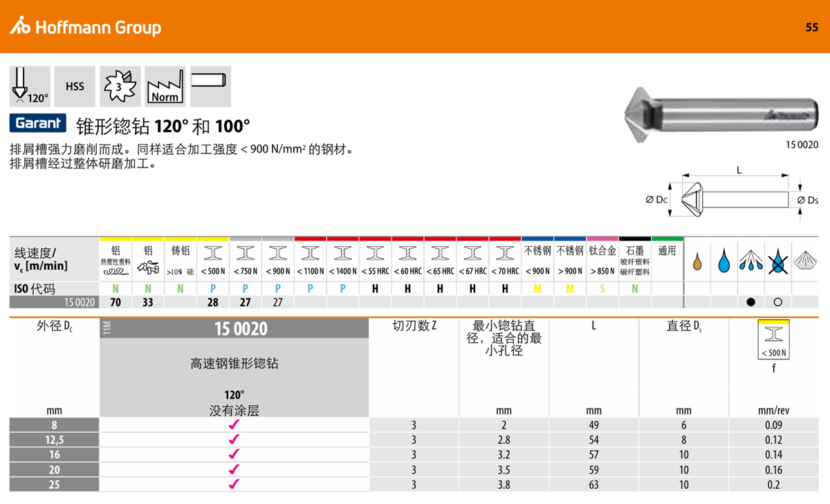The width and height of the screenshot is (830, 504).
Task: Select the 120° countersink angle icon
Action: [30, 86]
